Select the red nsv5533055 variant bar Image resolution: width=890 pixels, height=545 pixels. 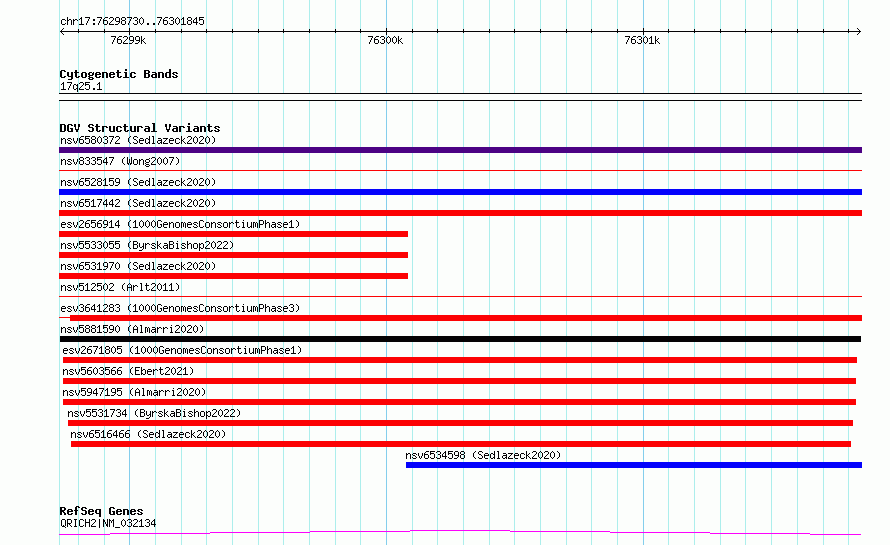(x=233, y=255)
